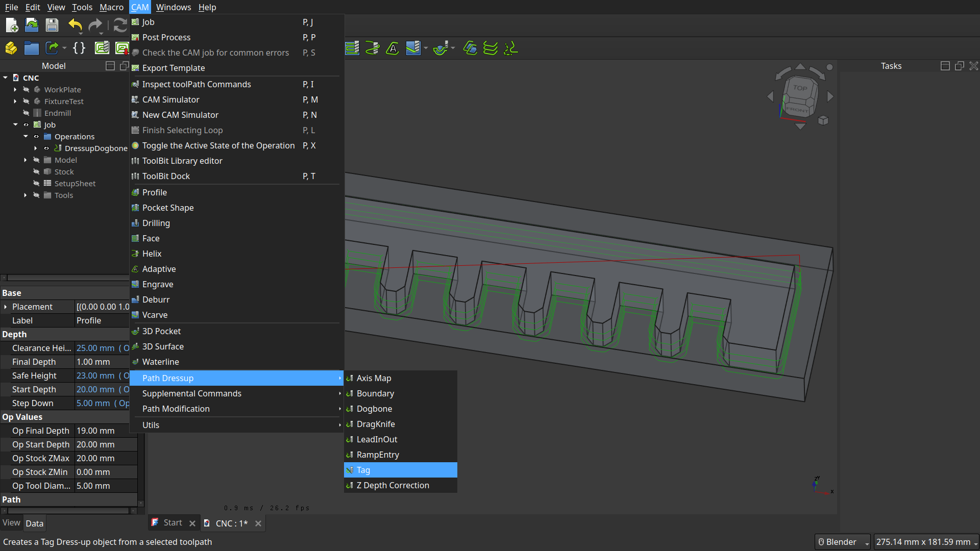This screenshot has height=551, width=980.
Task: Float the Model panel
Action: coord(124,66)
